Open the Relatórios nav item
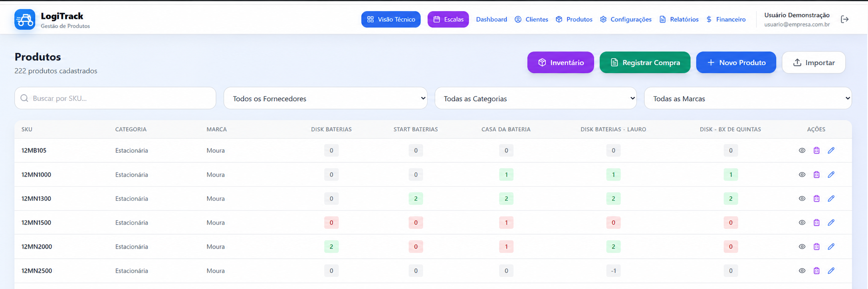This screenshot has height=289, width=868. coord(679,19)
